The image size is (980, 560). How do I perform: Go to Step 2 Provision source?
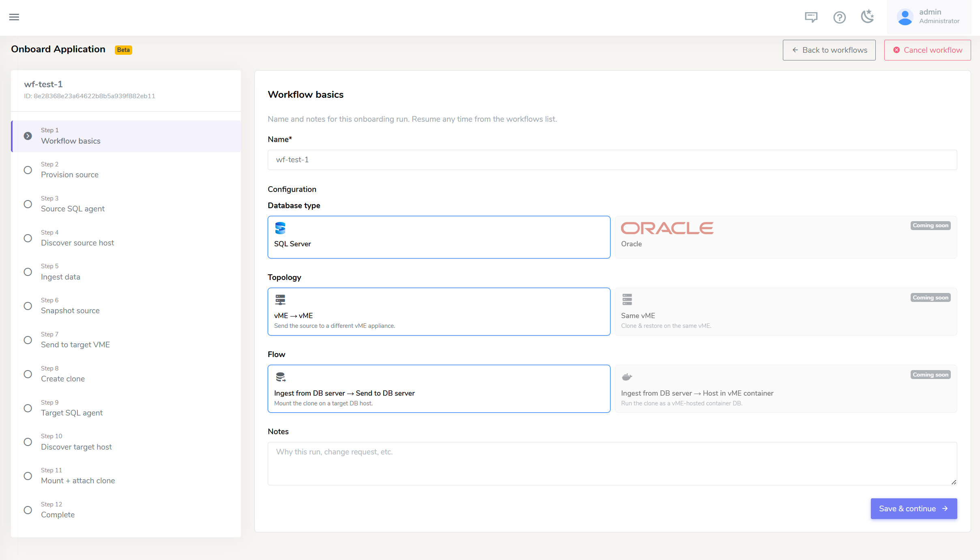pyautogui.click(x=126, y=170)
